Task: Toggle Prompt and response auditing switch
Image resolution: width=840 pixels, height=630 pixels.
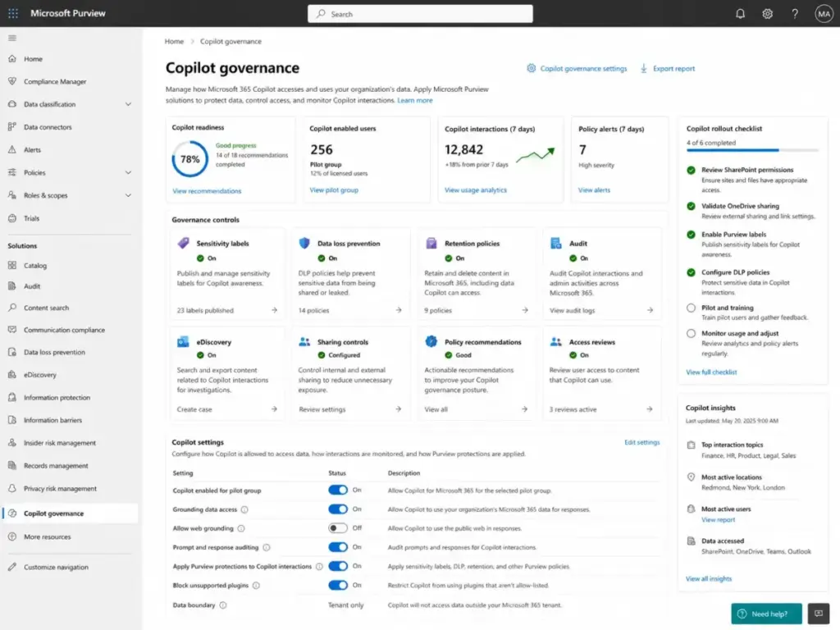Action: [x=338, y=547]
